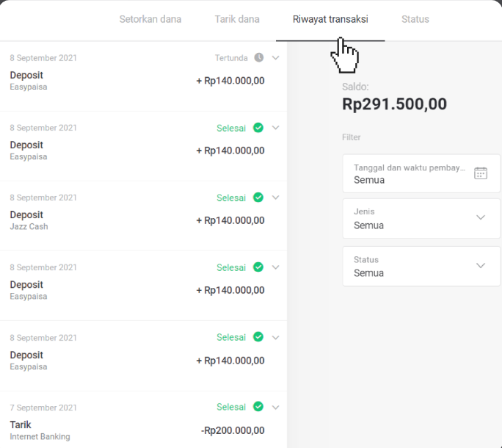
Task: Click the green checkmark on the Tarik transaction
Action: (x=258, y=407)
